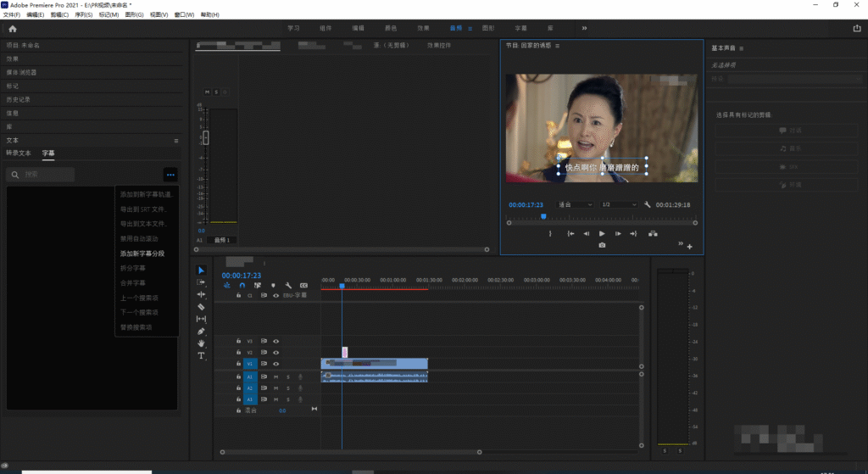
Task: Toggle visibility eye for track V1
Action: (275, 364)
